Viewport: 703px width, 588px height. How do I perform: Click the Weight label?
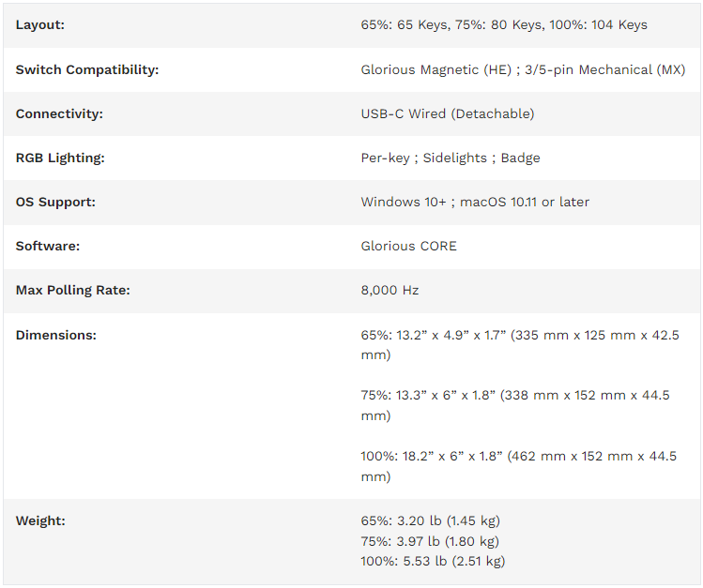pyautogui.click(x=40, y=520)
